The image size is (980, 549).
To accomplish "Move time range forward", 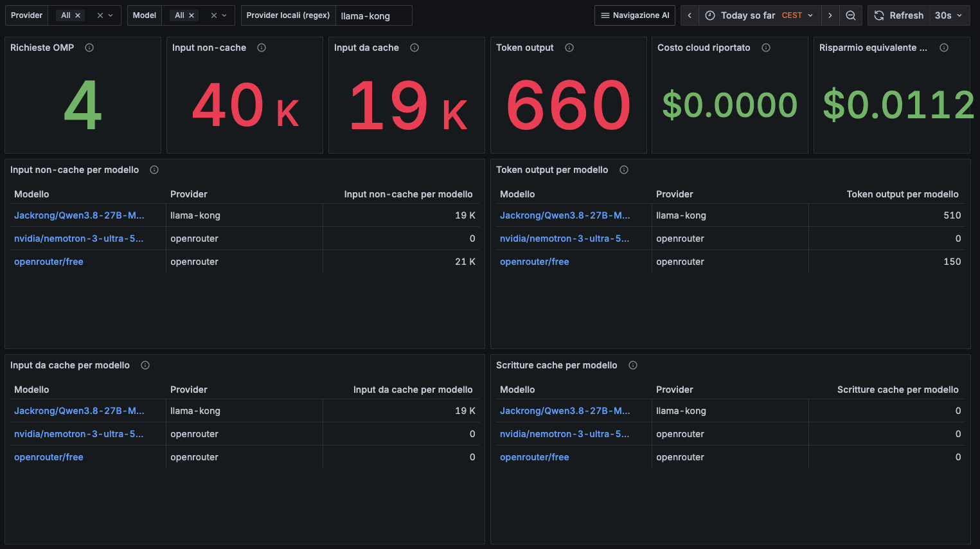I will point(830,15).
